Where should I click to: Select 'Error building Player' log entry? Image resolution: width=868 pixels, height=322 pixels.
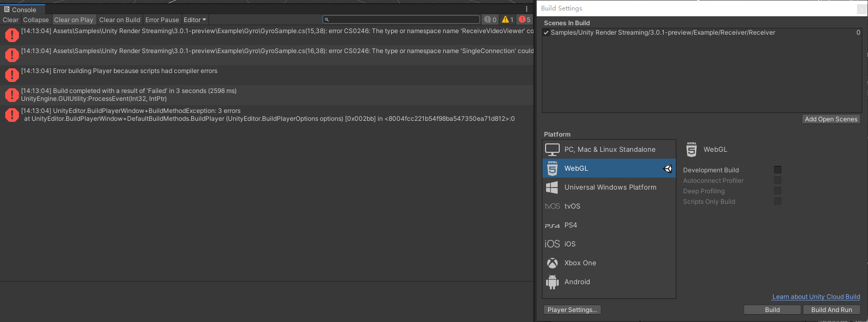[x=267, y=75]
